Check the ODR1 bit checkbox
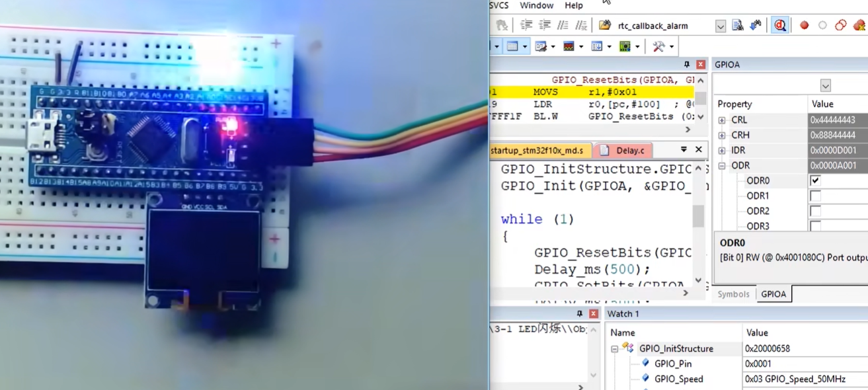The width and height of the screenshot is (868, 390). (x=815, y=196)
